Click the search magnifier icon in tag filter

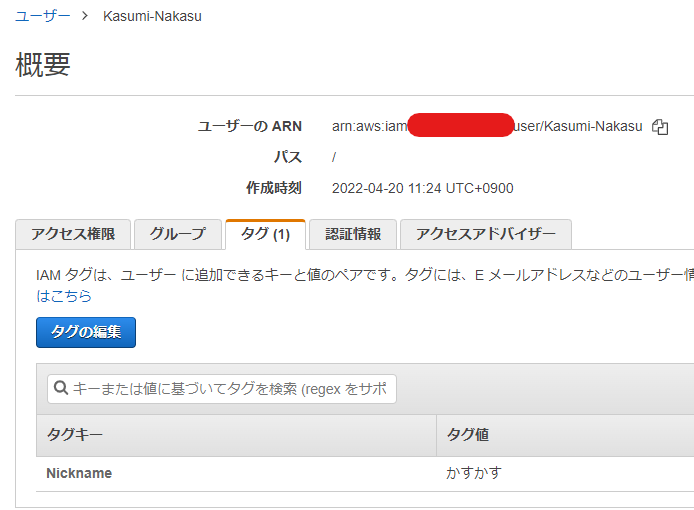click(60, 388)
